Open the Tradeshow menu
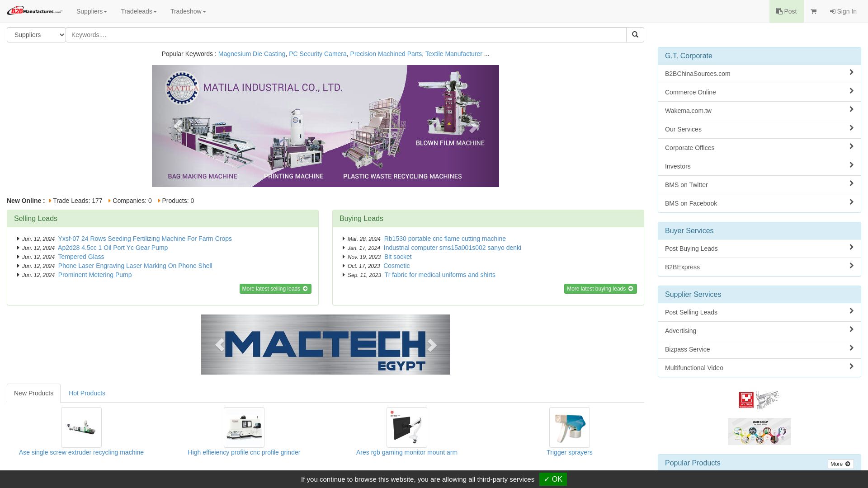Image resolution: width=868 pixels, height=488 pixels. 188,11
